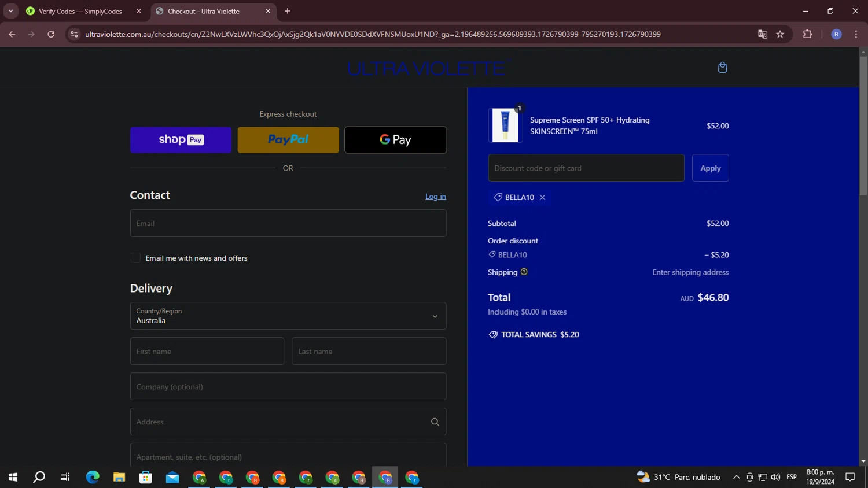Click the Enter shipping address text
868x488 pixels.
tap(690, 272)
